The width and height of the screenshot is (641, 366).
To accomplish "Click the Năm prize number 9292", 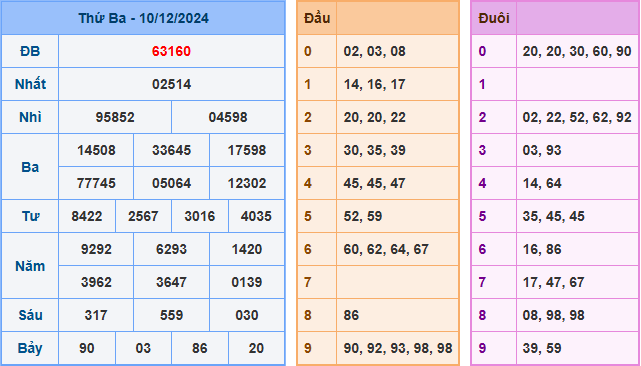I will pos(96,249).
